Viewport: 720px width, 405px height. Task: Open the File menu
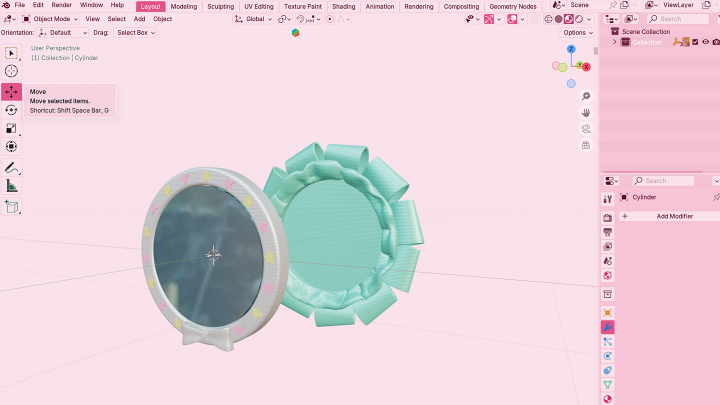point(20,5)
